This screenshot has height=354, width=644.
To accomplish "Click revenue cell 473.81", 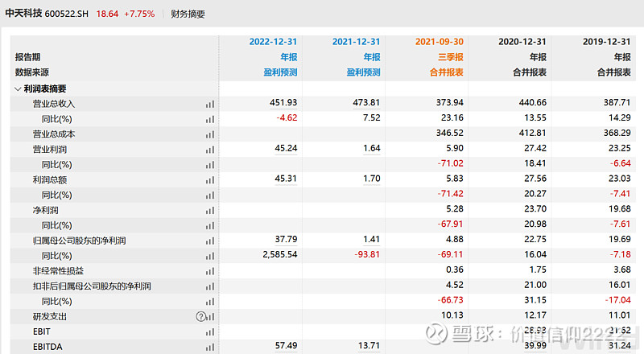I will 366,103.
